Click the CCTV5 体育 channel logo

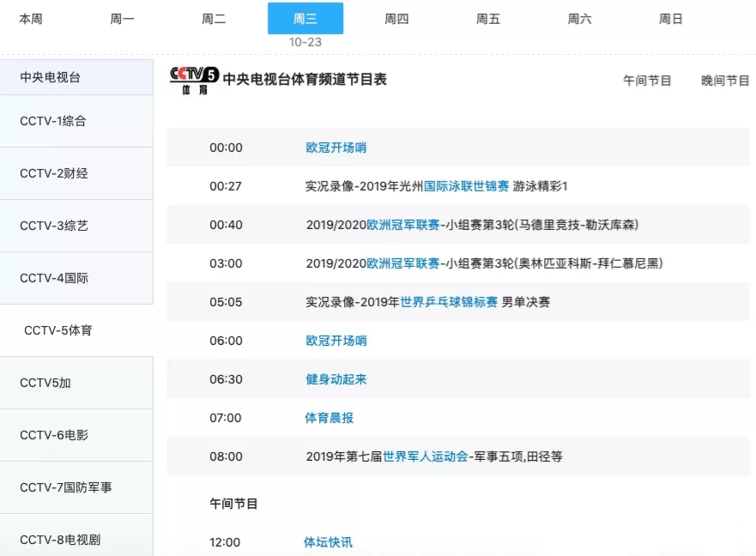point(194,81)
